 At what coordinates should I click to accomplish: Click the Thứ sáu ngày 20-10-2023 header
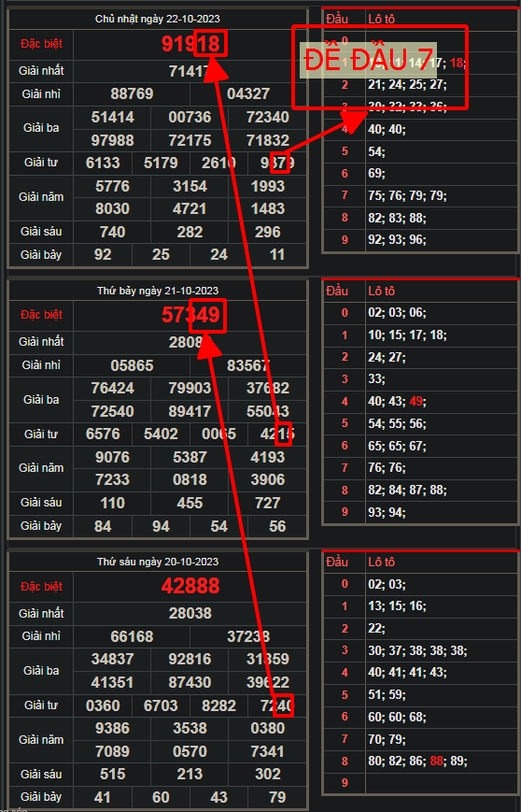pyautogui.click(x=158, y=562)
